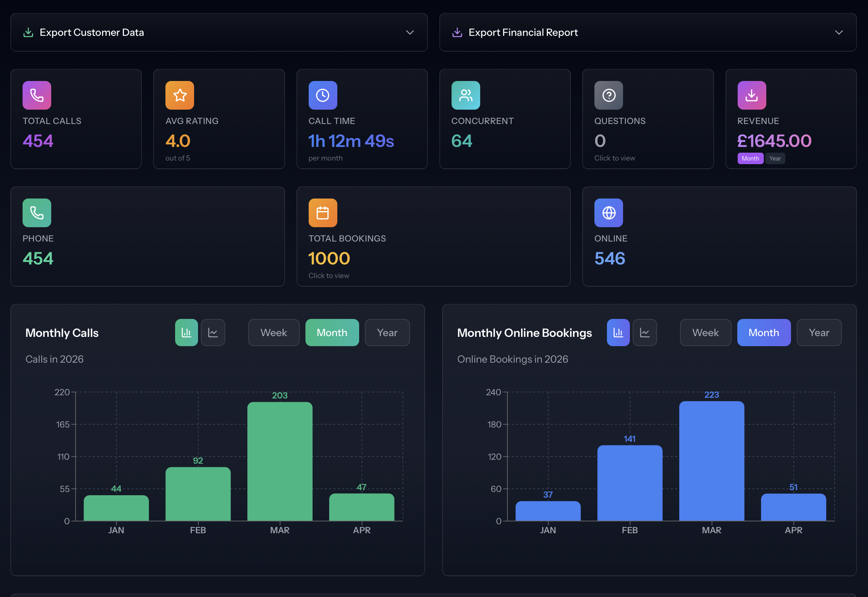
Task: Click the Concurrent value 64
Action: click(x=462, y=141)
